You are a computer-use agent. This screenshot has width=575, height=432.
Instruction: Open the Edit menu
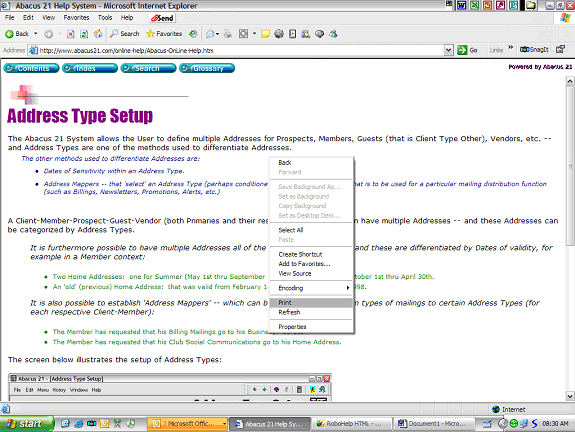(x=28, y=18)
